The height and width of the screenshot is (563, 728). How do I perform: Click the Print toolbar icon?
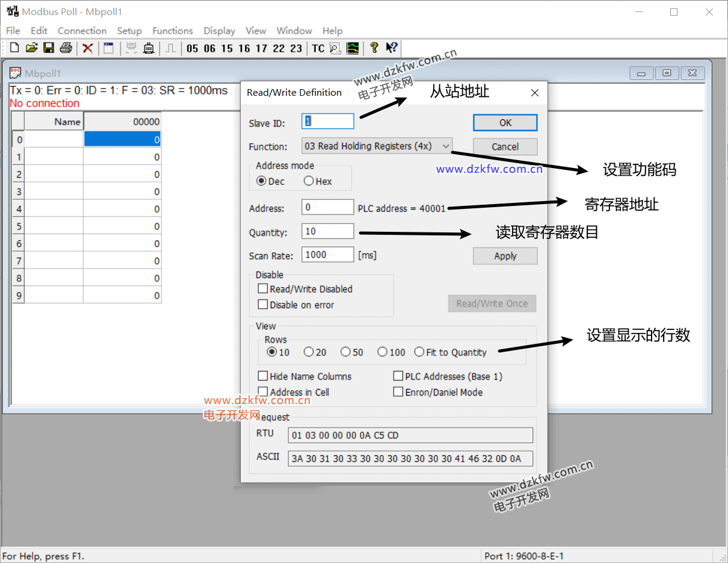tap(66, 48)
